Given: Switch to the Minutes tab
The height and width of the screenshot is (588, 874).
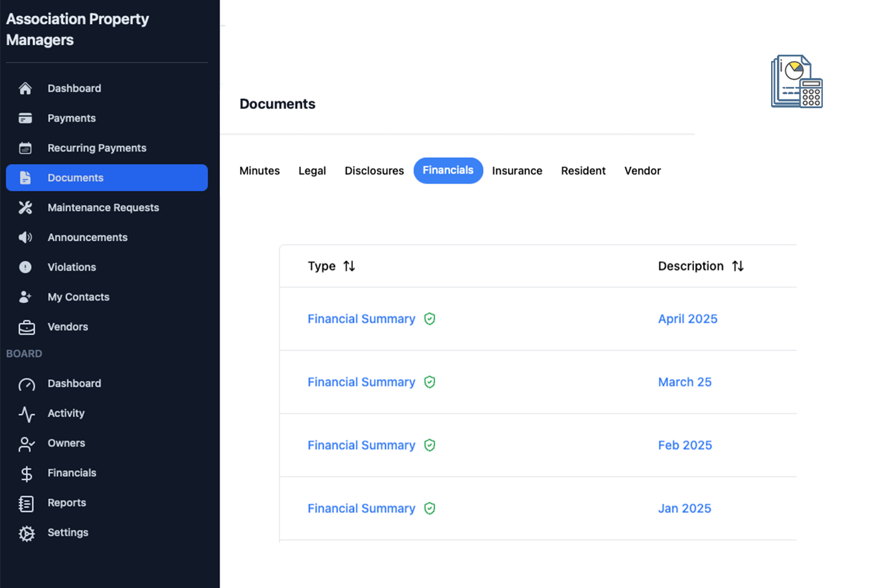Looking at the screenshot, I should 259,171.
